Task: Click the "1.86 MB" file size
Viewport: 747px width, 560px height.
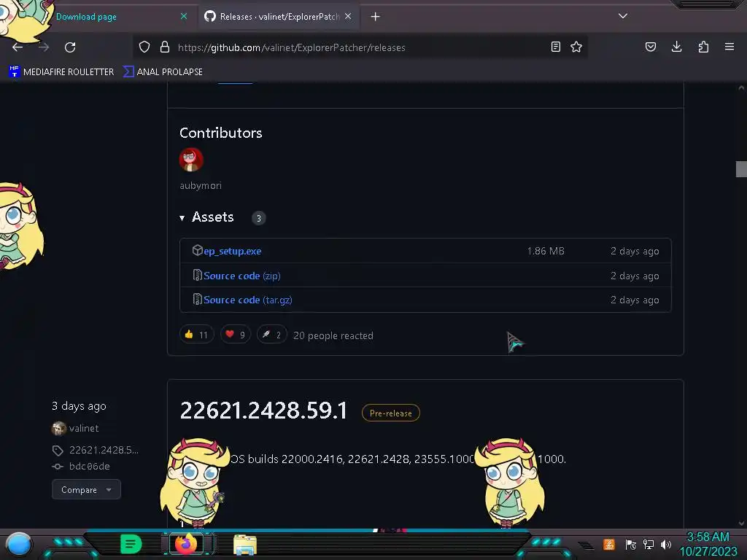Action: coord(546,251)
